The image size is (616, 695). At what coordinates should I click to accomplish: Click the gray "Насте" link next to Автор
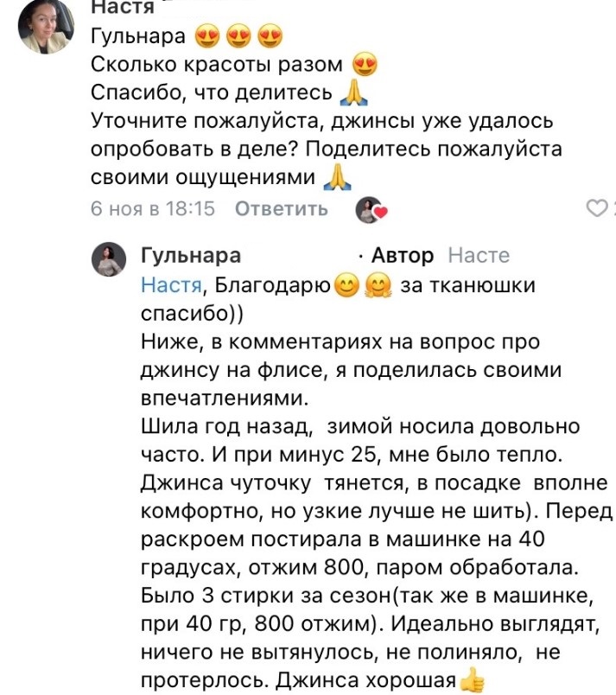pyautogui.click(x=478, y=254)
